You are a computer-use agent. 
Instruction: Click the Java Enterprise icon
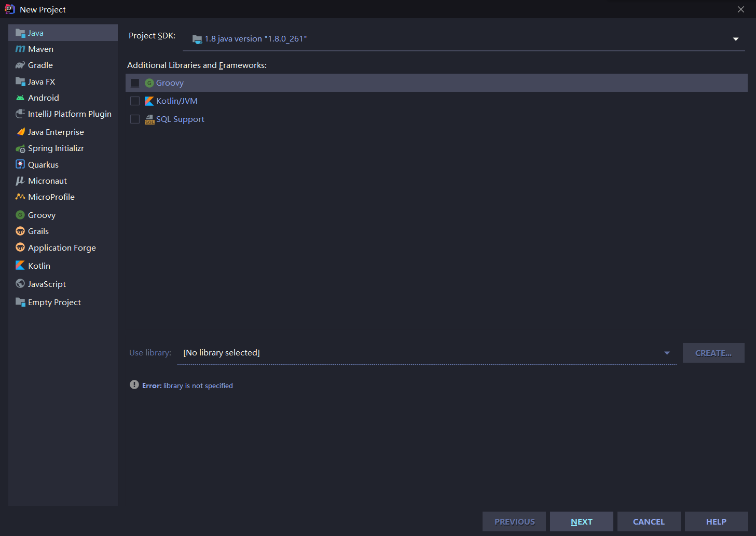pos(20,132)
